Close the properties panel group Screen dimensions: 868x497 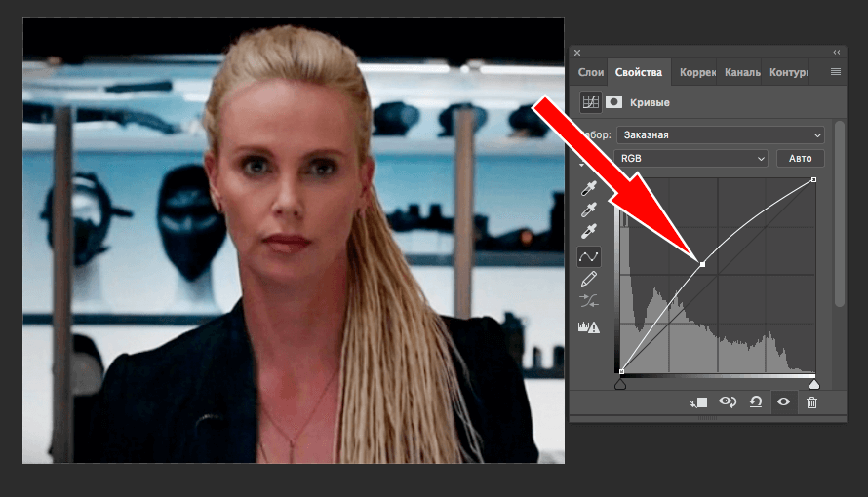click(577, 53)
